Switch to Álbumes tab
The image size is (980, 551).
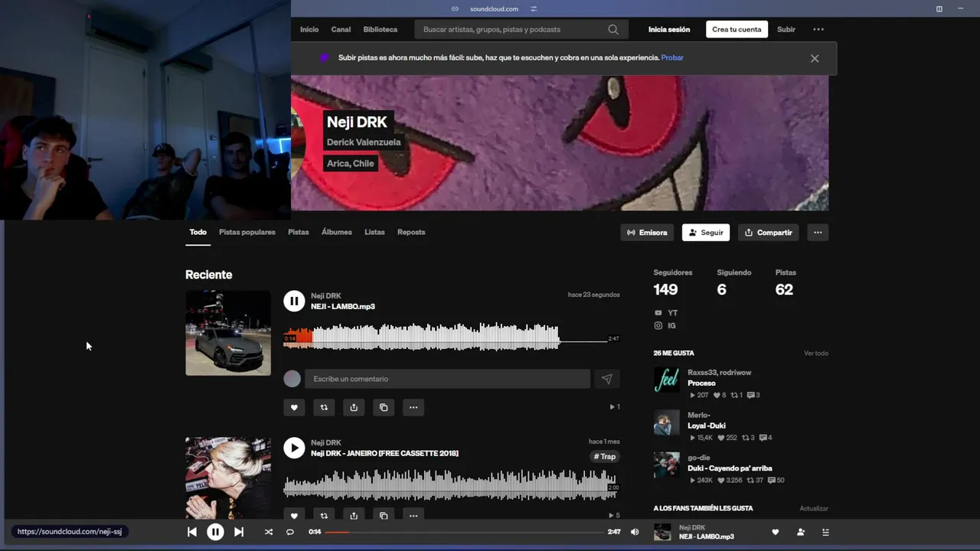(x=337, y=232)
